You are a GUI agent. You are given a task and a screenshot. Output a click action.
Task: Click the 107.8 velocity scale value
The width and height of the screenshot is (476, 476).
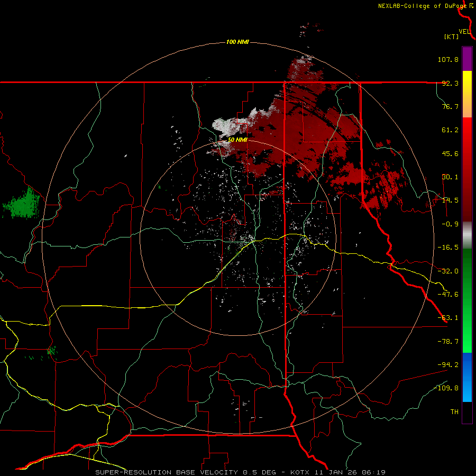point(448,59)
